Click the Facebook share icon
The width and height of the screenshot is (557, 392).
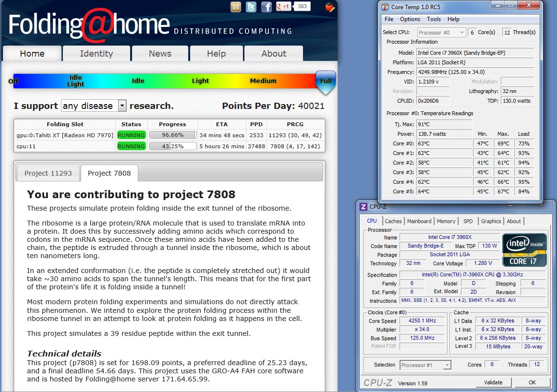click(266, 7)
